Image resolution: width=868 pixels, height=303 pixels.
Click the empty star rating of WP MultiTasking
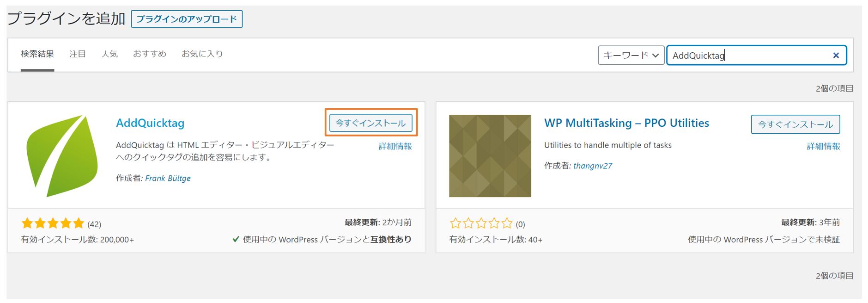click(481, 224)
